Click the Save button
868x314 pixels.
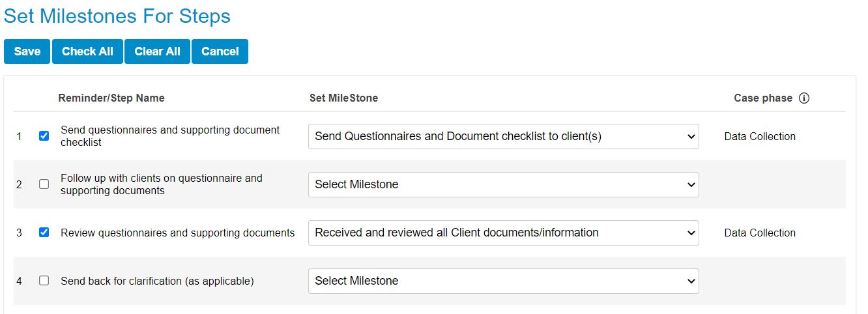coord(27,51)
